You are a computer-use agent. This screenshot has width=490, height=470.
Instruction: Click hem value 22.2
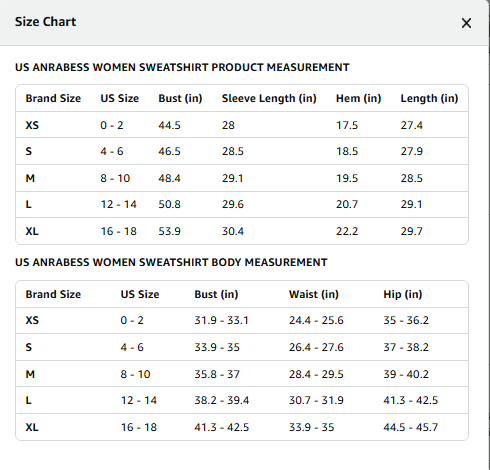[x=347, y=231]
